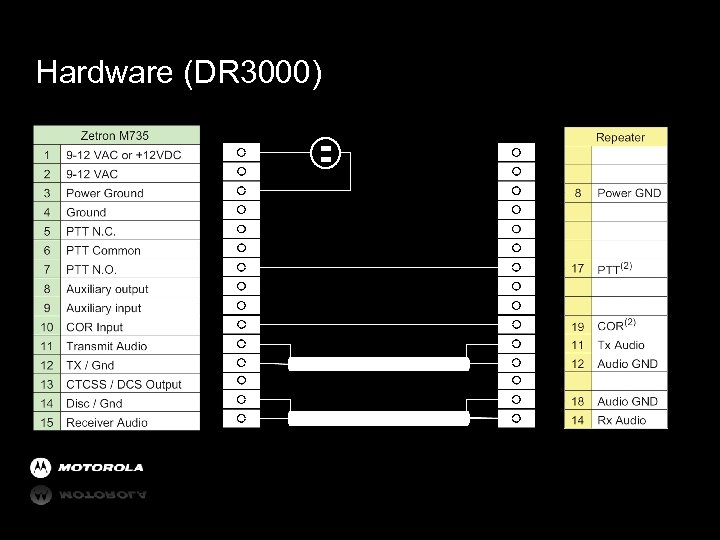Click pin number 10 in the Zetron table
Viewport: 720px width, 540px height.
click(x=47, y=327)
